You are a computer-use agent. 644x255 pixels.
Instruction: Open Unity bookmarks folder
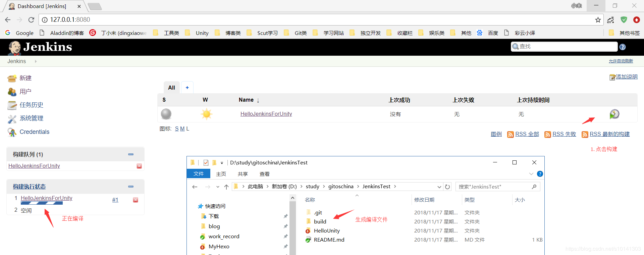pos(197,33)
